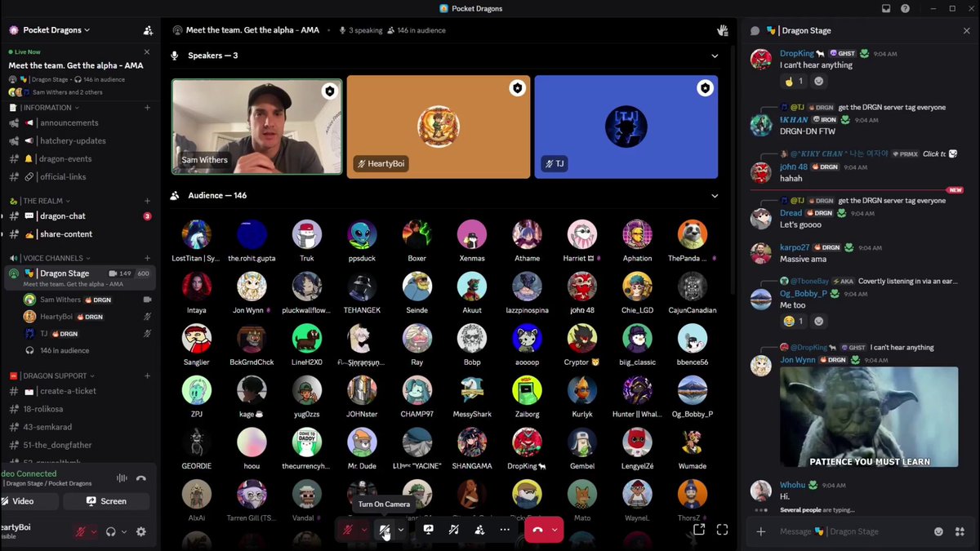Open Yoda GIF in Jon Wynn's message
Image resolution: width=980 pixels, height=551 pixels.
pyautogui.click(x=869, y=417)
